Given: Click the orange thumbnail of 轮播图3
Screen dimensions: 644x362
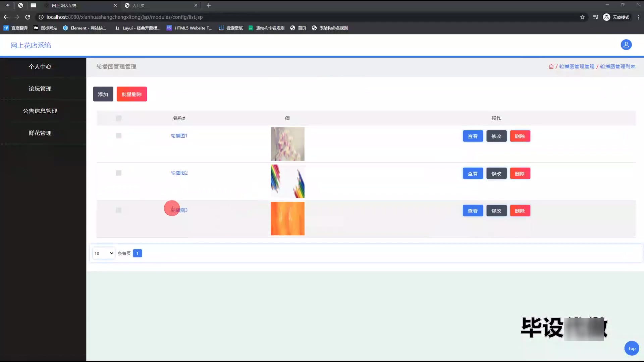Looking at the screenshot, I should (287, 219).
